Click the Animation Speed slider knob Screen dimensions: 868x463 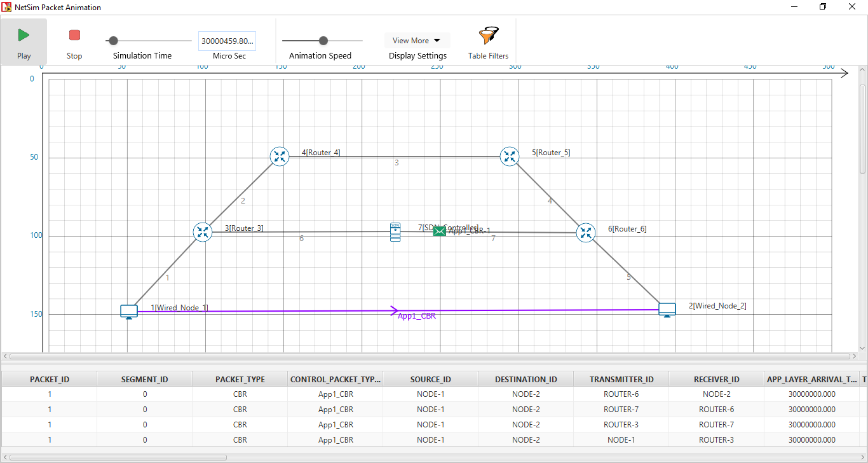[x=323, y=41]
